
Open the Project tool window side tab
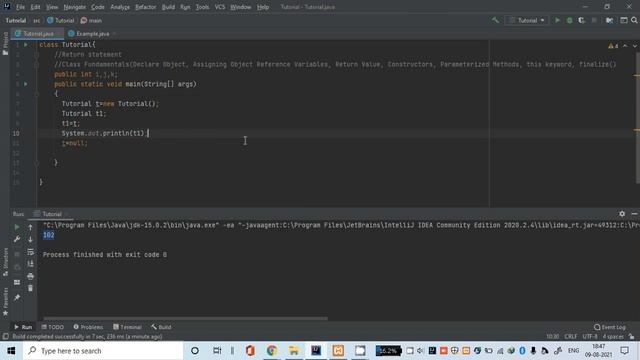coord(5,43)
